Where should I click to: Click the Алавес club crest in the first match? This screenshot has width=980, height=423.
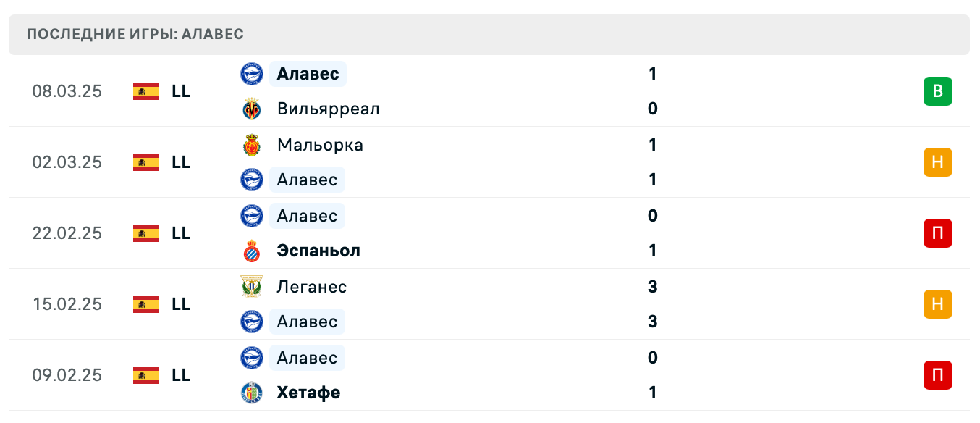(251, 74)
